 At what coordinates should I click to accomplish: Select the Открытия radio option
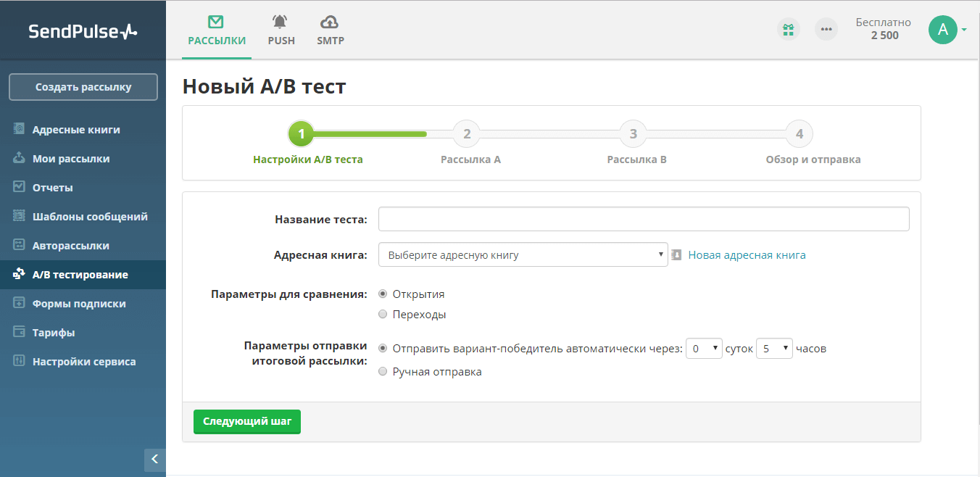tap(383, 294)
